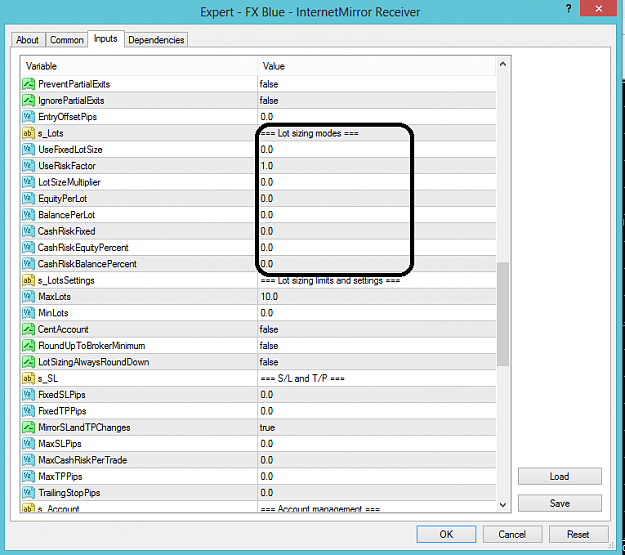The width and height of the screenshot is (625, 555).
Task: Click the scroll down arrow
Action: pos(503,505)
